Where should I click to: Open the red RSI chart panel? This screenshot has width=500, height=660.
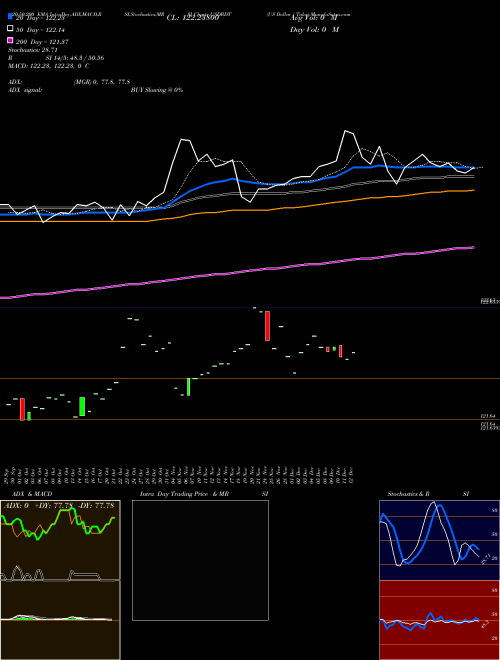pos(439,620)
